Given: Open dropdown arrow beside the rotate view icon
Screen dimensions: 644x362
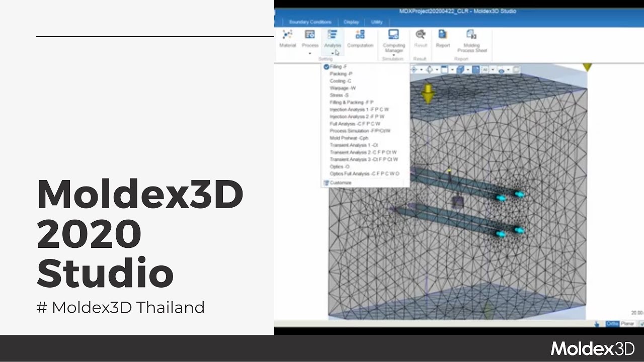Looking at the screenshot, I should click(437, 70).
